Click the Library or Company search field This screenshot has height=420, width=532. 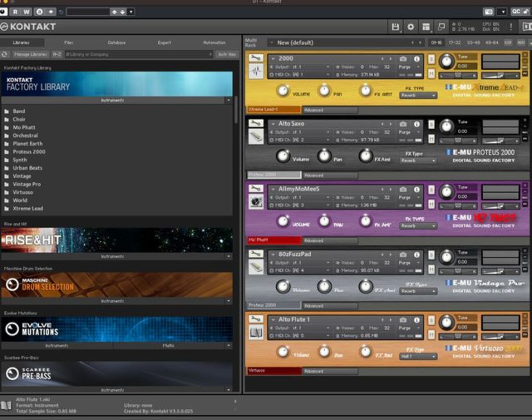(138, 54)
